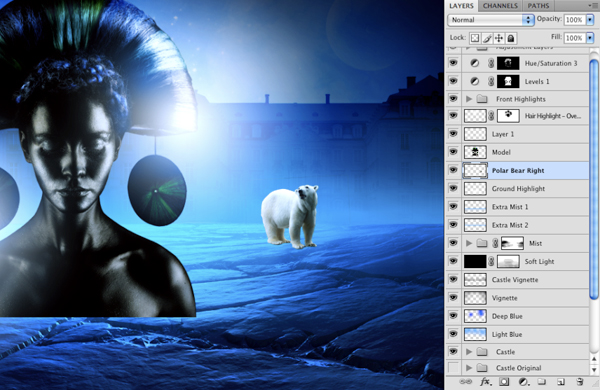Toggle Ground Highlight layer visibility

453,188
